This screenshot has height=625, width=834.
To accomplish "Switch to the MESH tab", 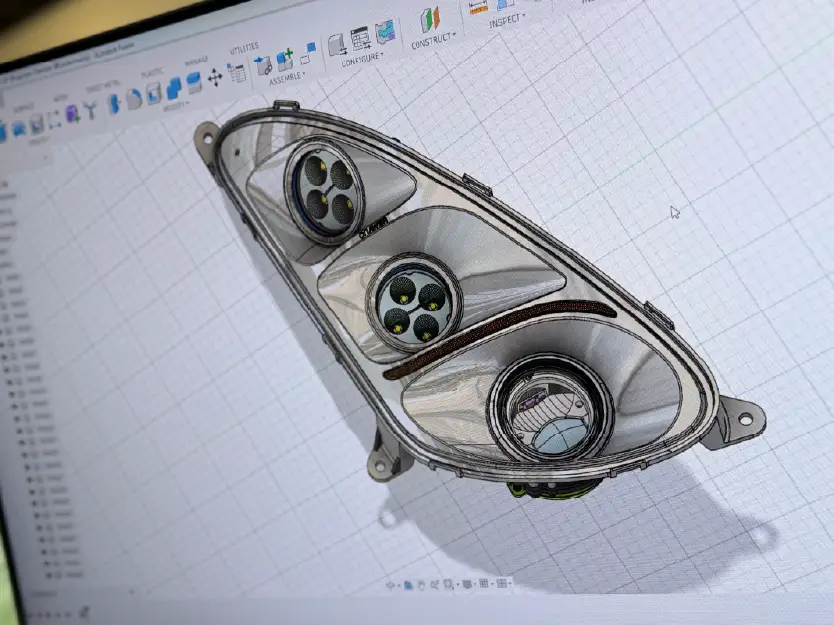I will (x=60, y=98).
